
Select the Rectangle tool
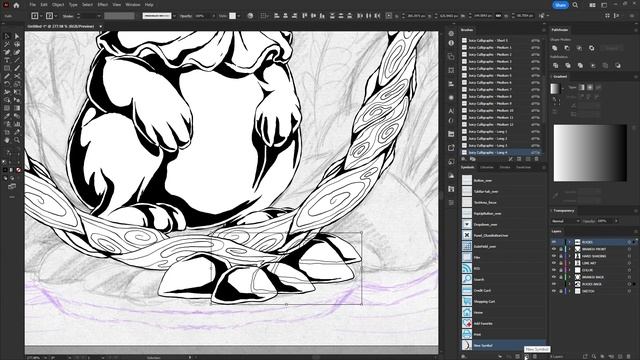click(x=7, y=68)
